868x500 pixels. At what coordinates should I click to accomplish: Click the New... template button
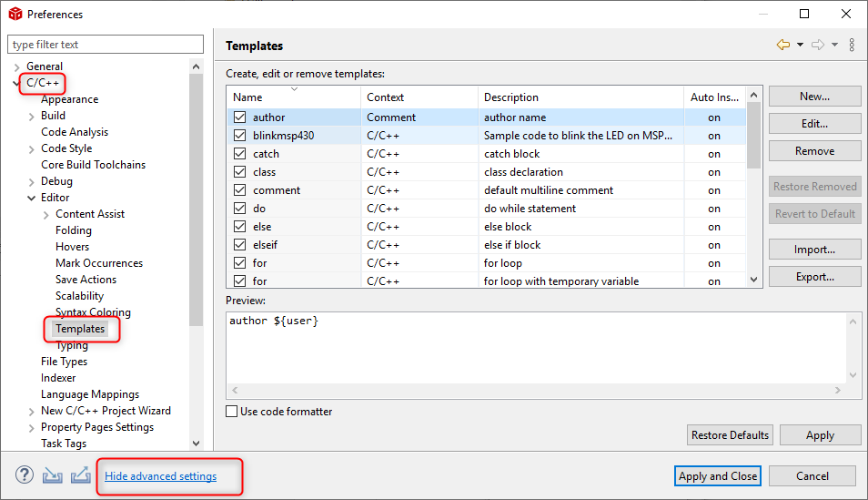[x=814, y=97]
